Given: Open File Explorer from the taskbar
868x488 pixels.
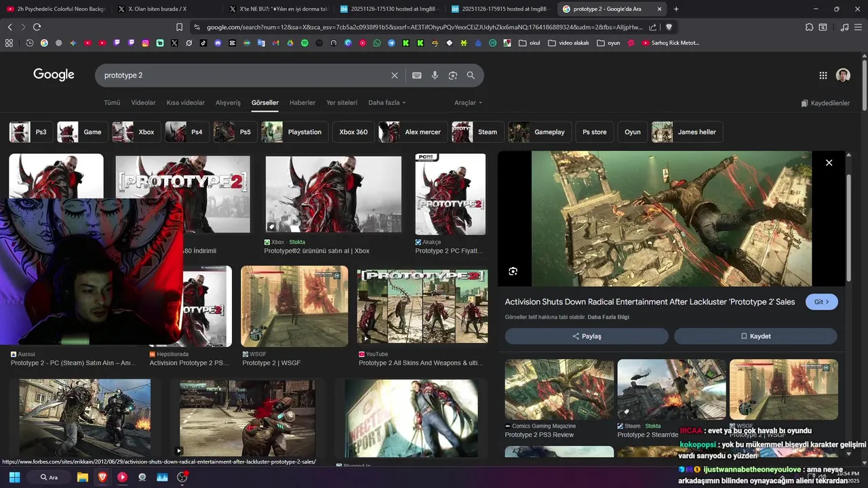Looking at the screenshot, I should [83, 477].
